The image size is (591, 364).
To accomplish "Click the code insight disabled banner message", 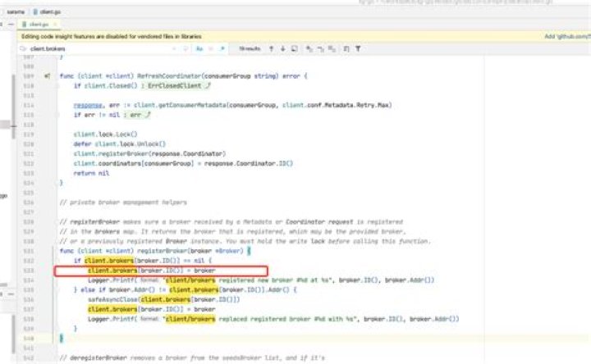I will point(112,37).
